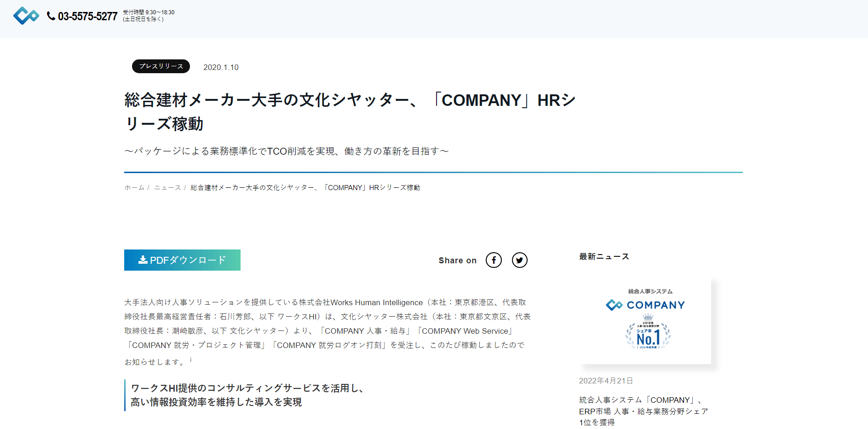Download the press release as PDF
This screenshot has width=868, height=429.
[x=182, y=260]
